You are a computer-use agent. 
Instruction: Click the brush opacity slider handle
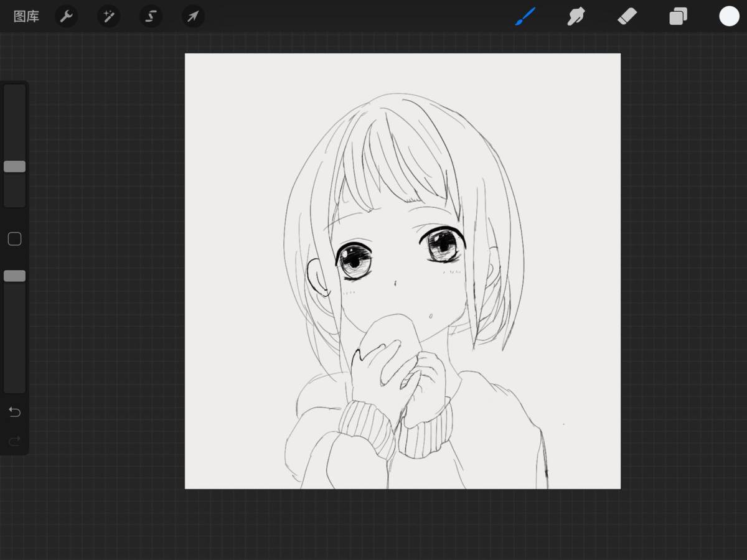(14, 276)
